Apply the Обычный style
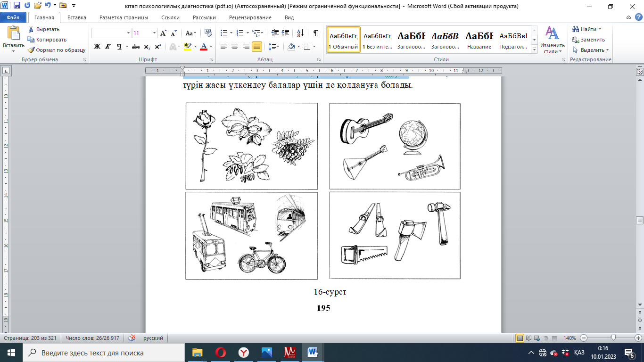Screen dimensions: 644x362 tap(344, 40)
